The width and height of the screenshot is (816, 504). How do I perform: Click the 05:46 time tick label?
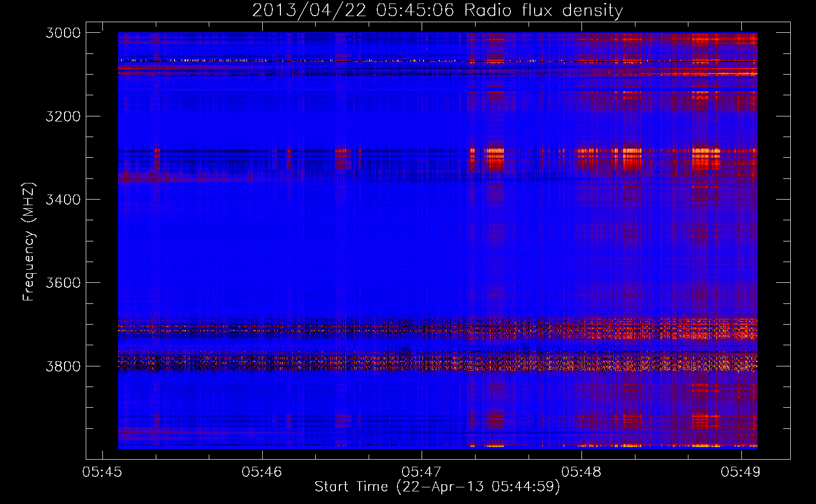pyautogui.click(x=262, y=472)
